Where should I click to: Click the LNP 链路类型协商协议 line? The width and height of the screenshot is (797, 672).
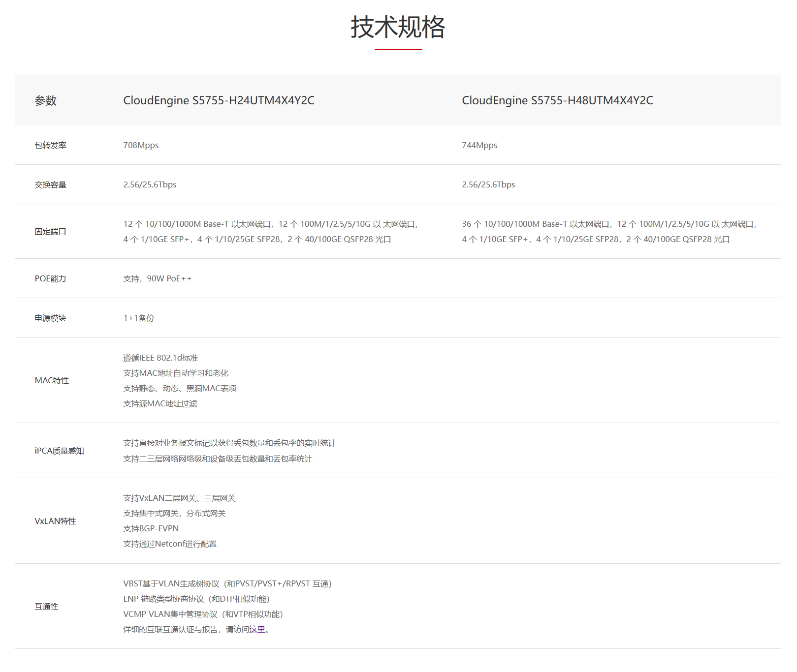pos(197,599)
